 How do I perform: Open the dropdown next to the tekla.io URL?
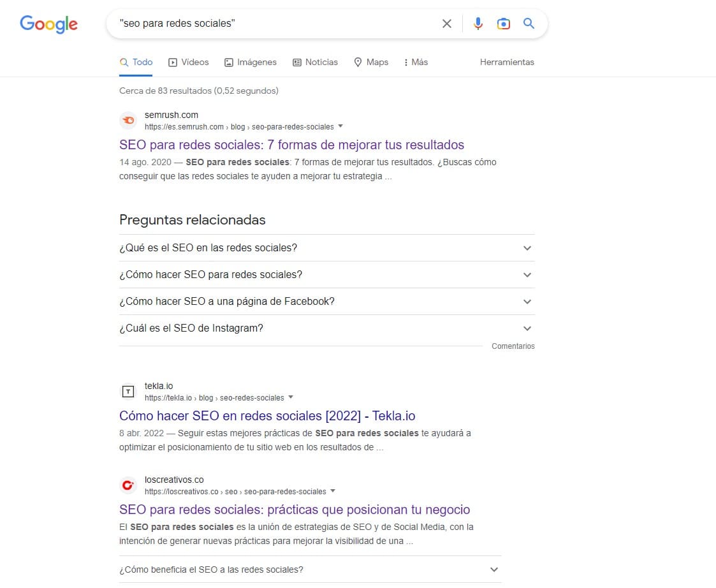(x=291, y=397)
